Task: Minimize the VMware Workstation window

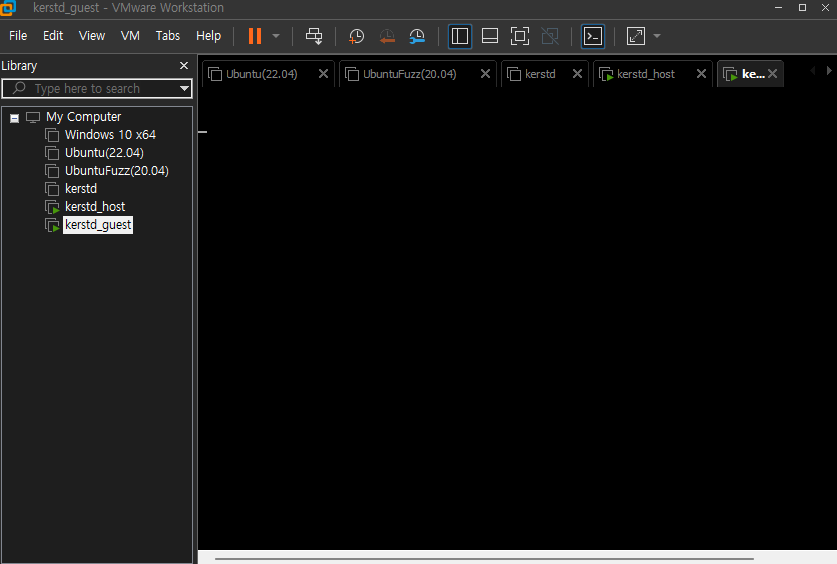Action: point(778,7)
